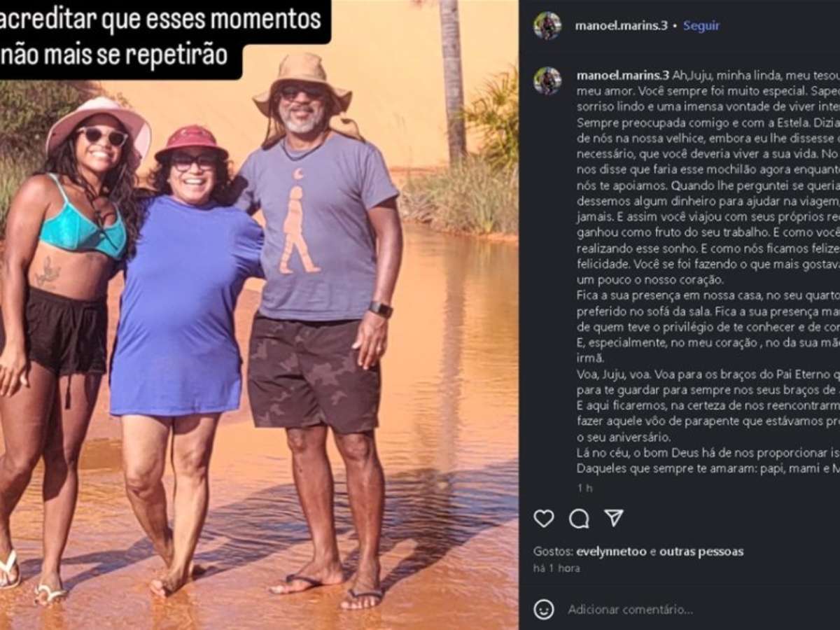Open the emoji picker smiley icon
The image size is (840, 630).
click(x=544, y=609)
